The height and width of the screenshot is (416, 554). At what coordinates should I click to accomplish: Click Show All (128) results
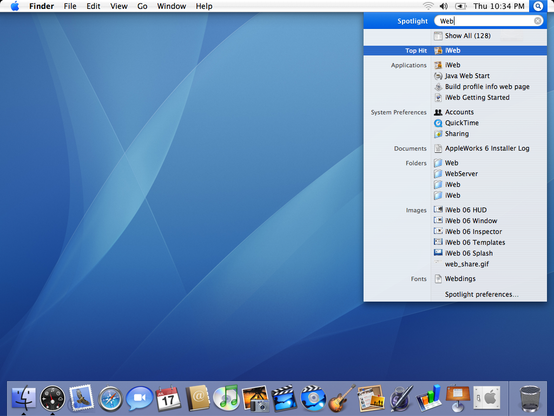(467, 36)
